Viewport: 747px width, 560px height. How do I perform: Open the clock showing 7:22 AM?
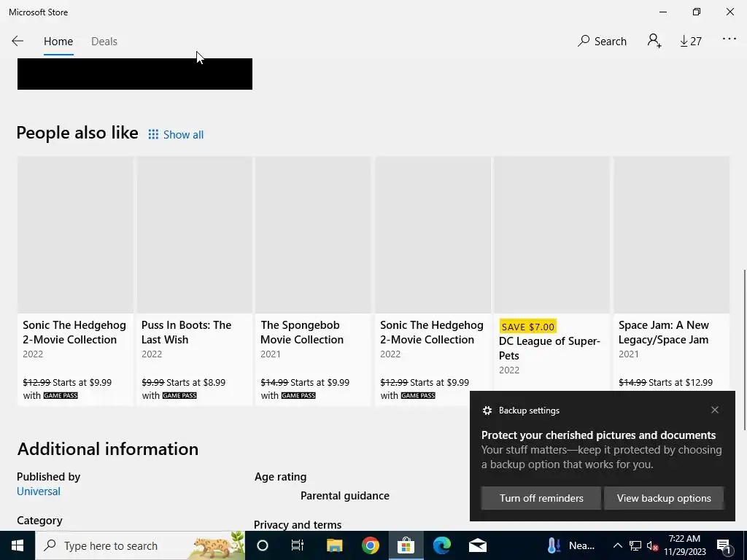684,545
